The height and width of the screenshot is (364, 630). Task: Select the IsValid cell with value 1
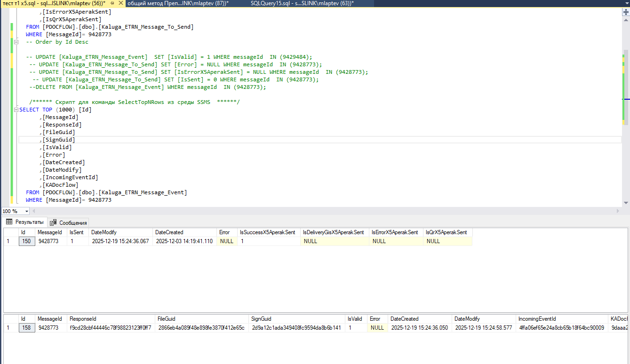coord(357,328)
